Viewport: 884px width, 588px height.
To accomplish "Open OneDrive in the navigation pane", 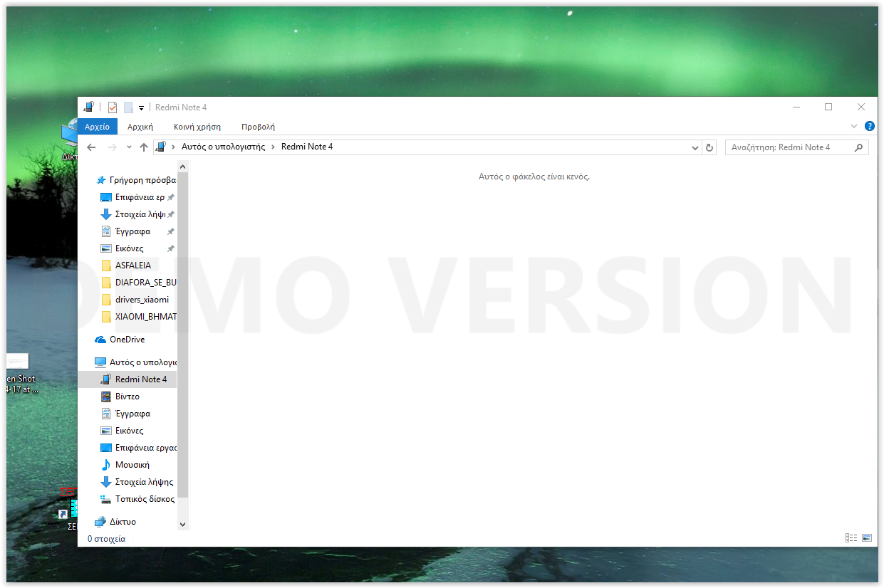I will click(x=127, y=340).
